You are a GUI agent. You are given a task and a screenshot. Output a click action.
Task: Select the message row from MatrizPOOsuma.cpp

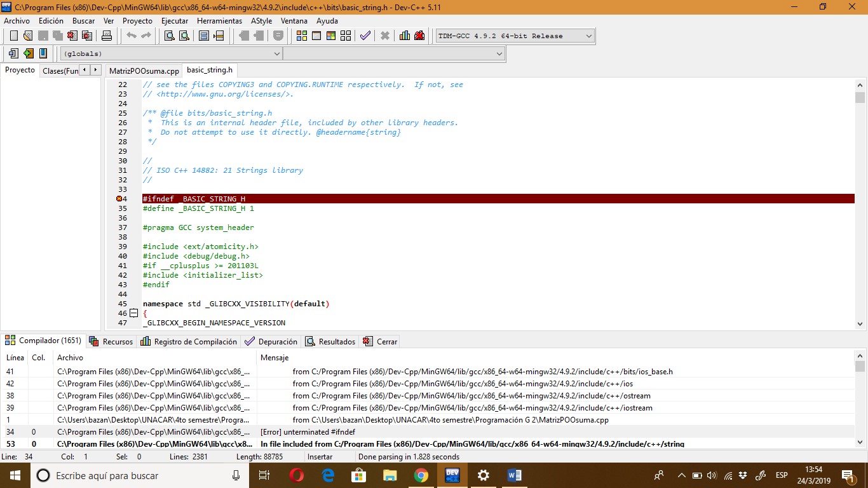(427, 420)
